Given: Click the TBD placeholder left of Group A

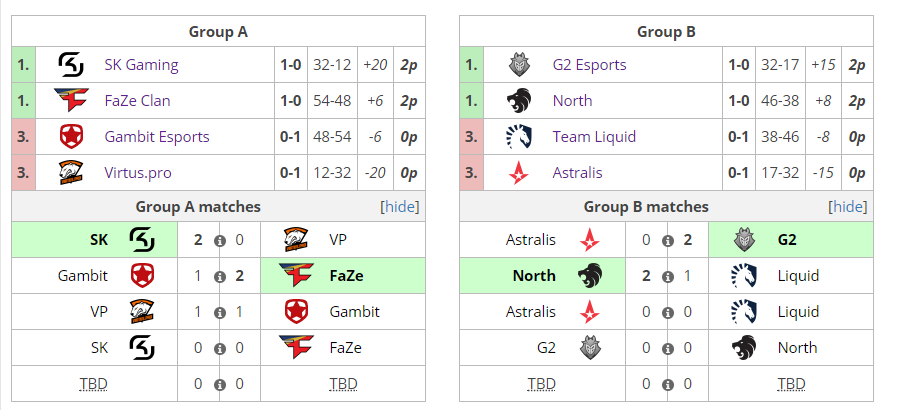Looking at the screenshot, I should pyautogui.click(x=93, y=384).
